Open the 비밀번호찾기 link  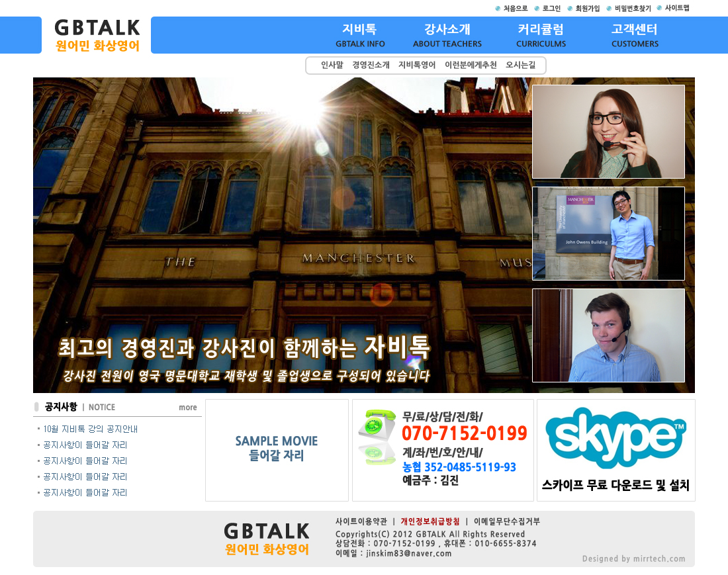tap(632, 9)
